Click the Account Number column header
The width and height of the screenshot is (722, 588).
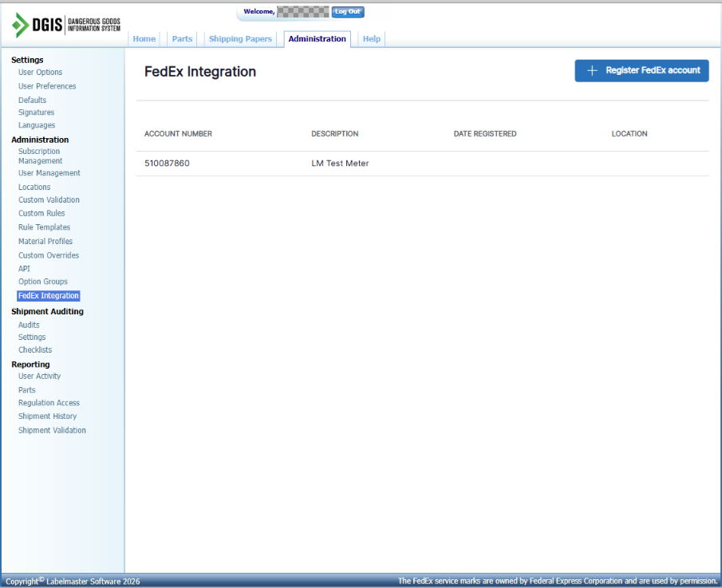click(178, 134)
